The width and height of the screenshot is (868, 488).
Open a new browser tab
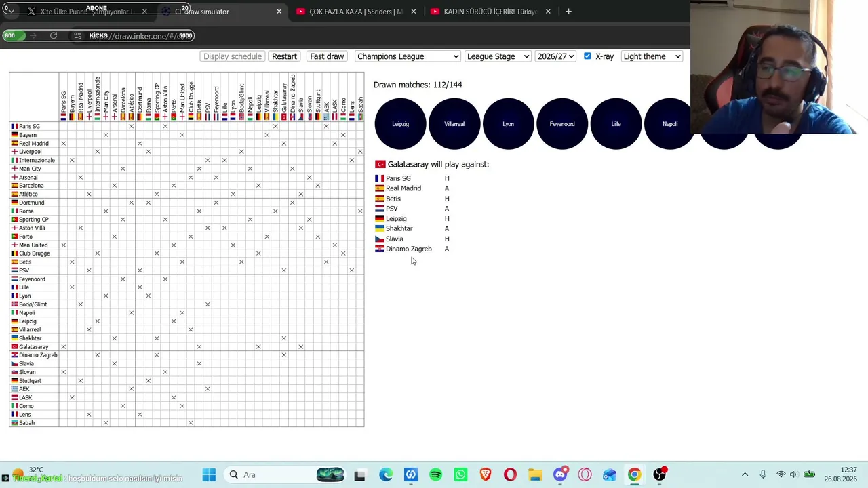(568, 12)
